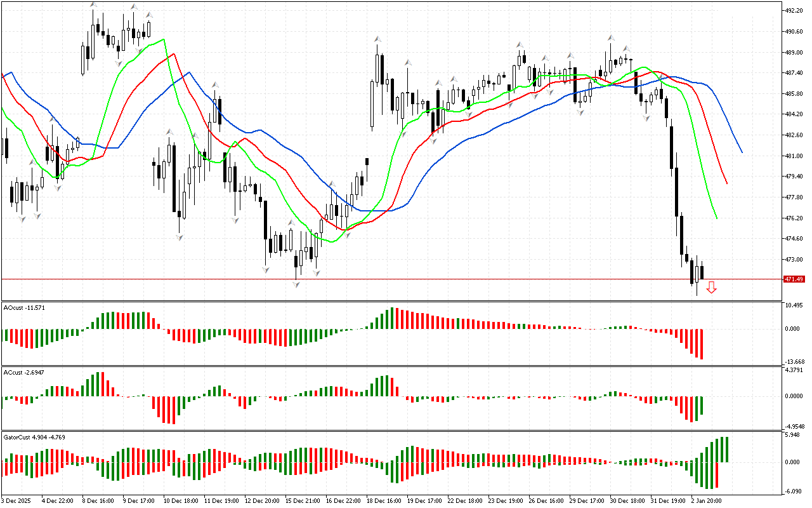
Task: Click the red down arrow sell signal
Action: pyautogui.click(x=712, y=288)
